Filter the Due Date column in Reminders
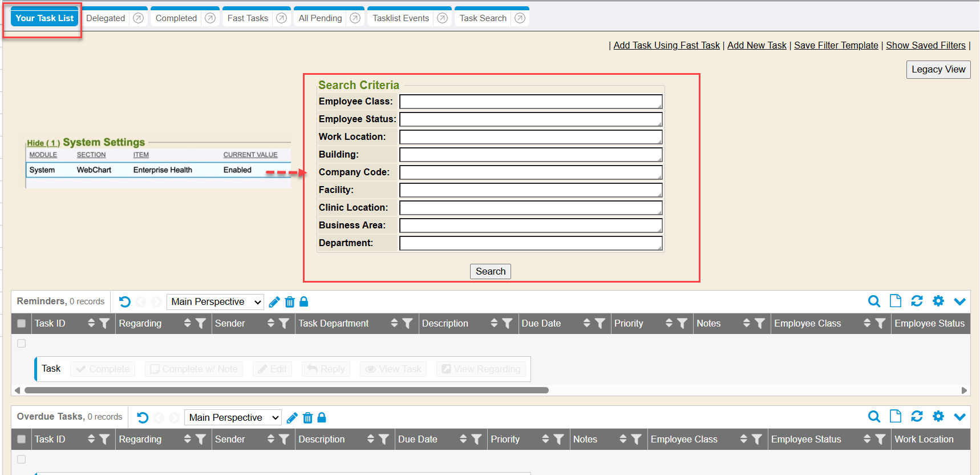 (600, 324)
